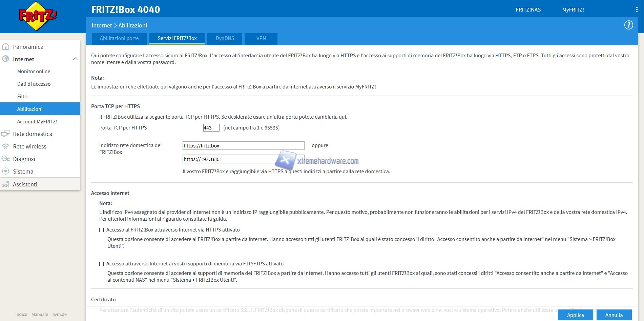644x321 pixels.
Task: Switch to the DynDNS tab
Action: click(x=225, y=38)
